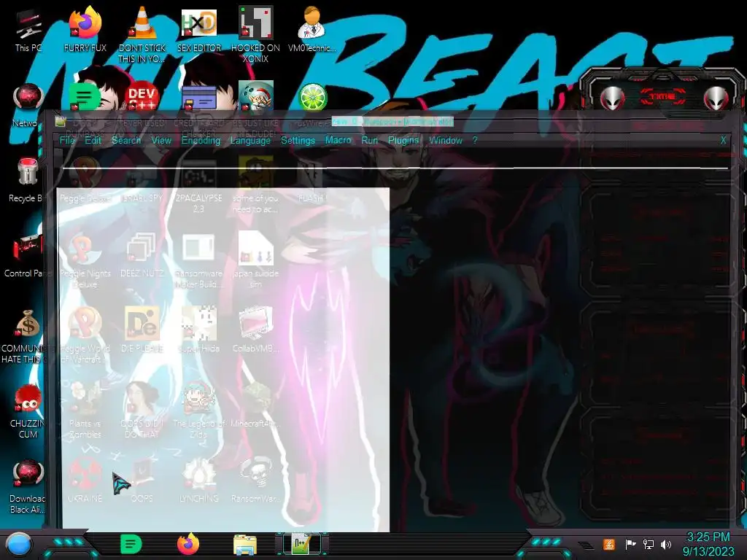Click the Java update tray icon

609,544
